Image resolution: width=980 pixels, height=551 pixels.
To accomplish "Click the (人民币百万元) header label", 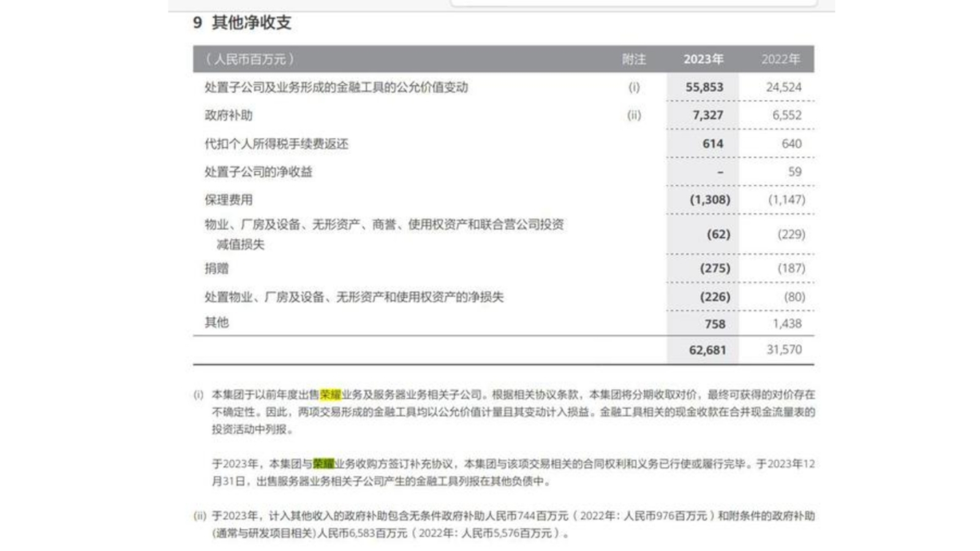I will pyautogui.click(x=249, y=59).
